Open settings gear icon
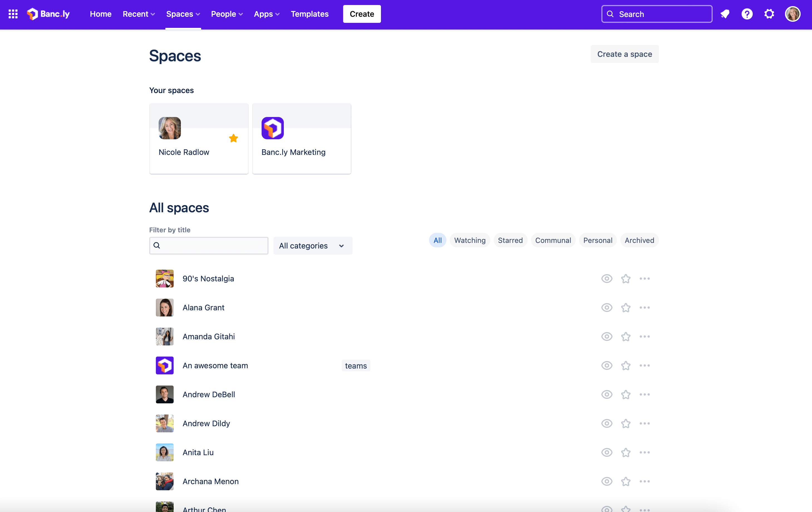The width and height of the screenshot is (812, 512). 770,13
